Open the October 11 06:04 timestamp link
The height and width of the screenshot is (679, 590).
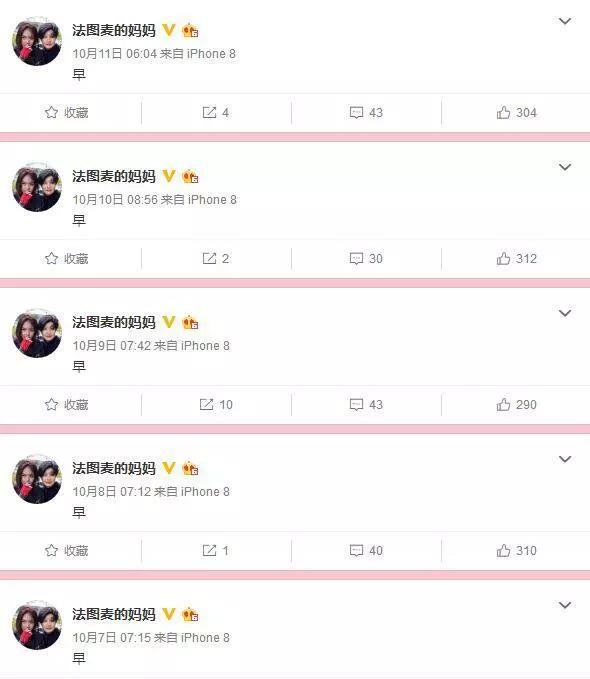pyautogui.click(x=114, y=54)
